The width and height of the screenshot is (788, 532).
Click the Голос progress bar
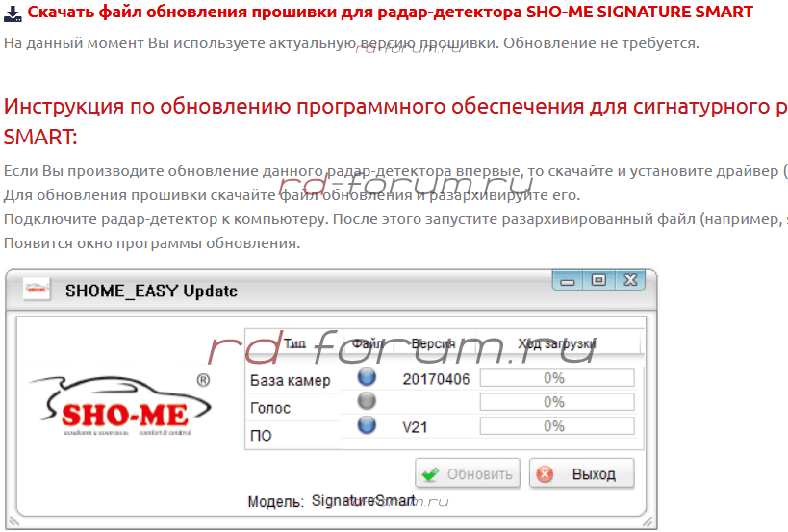pyautogui.click(x=557, y=402)
